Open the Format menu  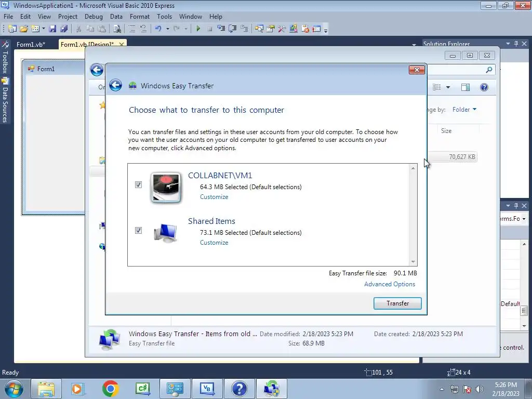[139, 17]
